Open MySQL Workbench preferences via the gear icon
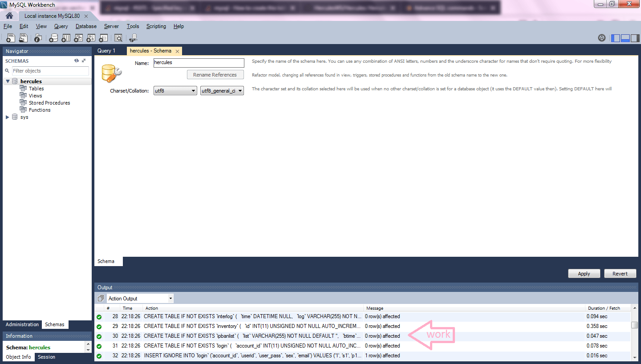 602,38
